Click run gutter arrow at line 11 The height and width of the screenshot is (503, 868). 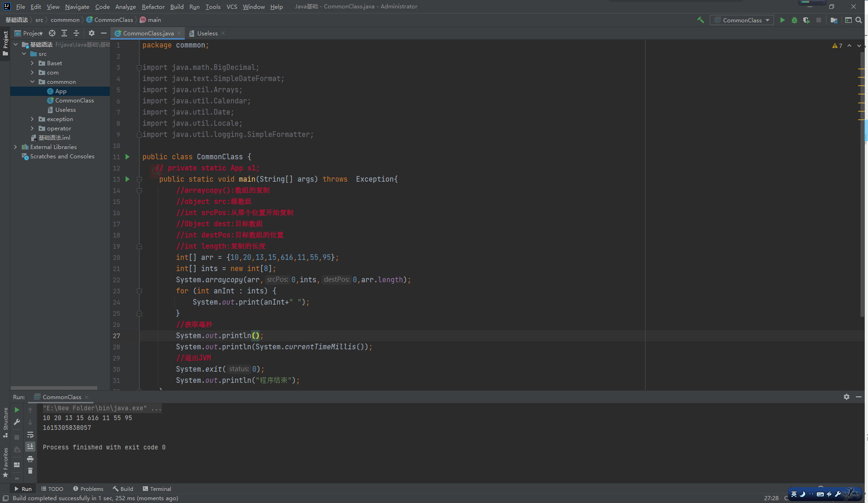(128, 157)
